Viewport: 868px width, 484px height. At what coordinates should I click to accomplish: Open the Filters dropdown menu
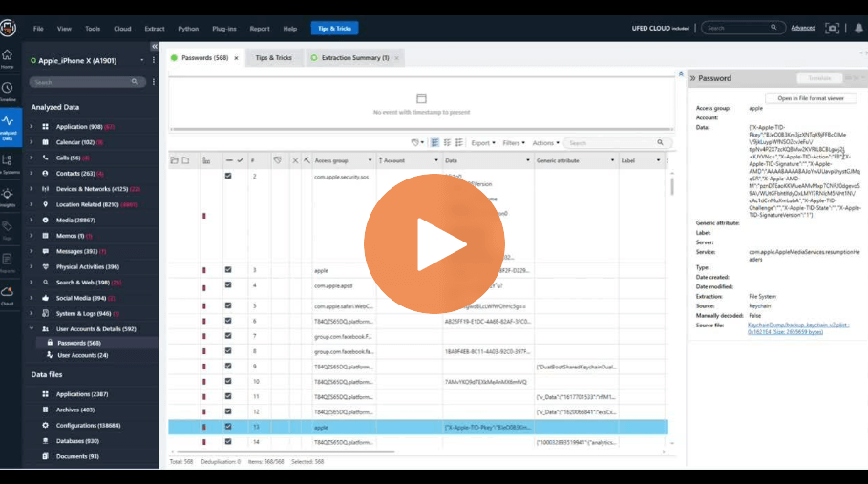(x=513, y=143)
